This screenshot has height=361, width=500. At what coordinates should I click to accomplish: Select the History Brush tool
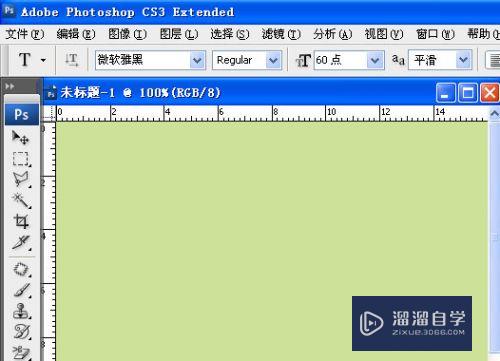point(21,331)
